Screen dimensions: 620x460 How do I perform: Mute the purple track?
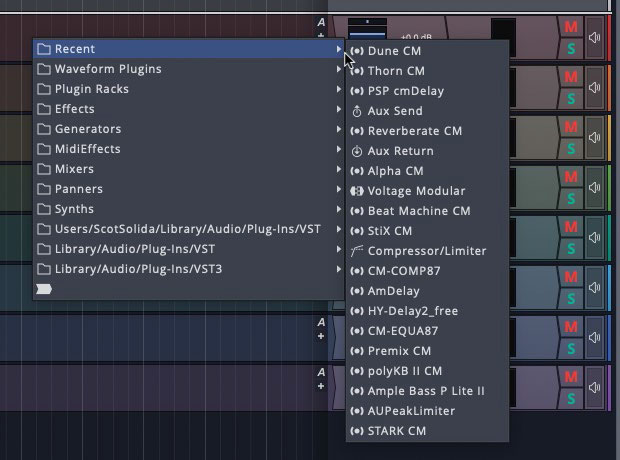click(571, 377)
